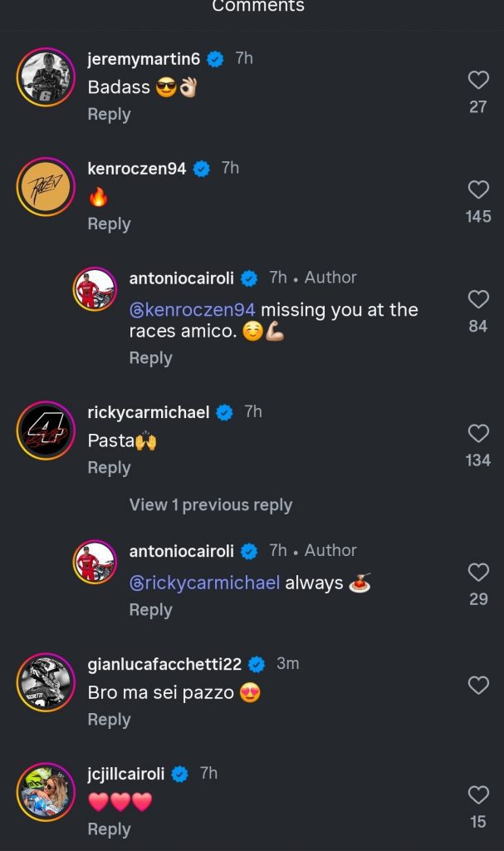Like antoniocairoli's 'always' reply
504x851 pixels.
(x=478, y=573)
